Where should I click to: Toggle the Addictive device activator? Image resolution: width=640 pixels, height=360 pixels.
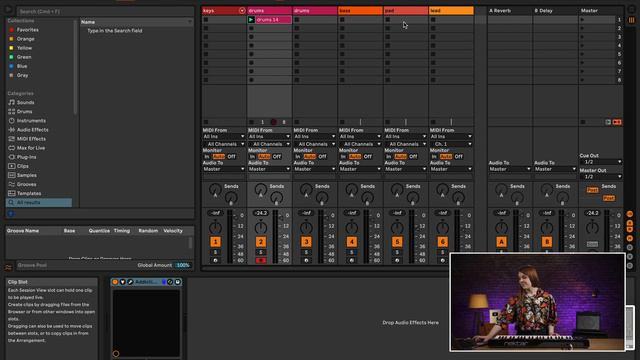click(115, 282)
